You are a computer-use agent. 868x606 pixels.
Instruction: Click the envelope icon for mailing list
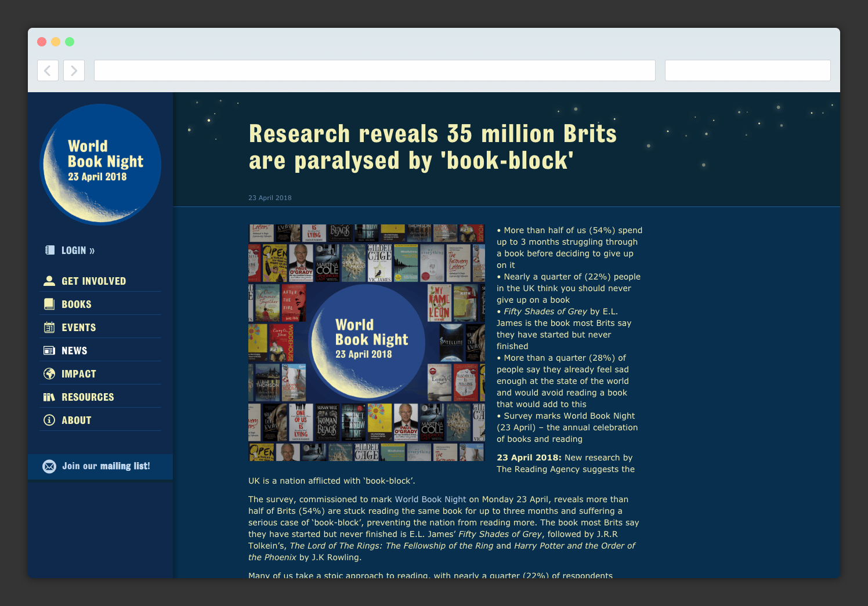[x=49, y=466]
